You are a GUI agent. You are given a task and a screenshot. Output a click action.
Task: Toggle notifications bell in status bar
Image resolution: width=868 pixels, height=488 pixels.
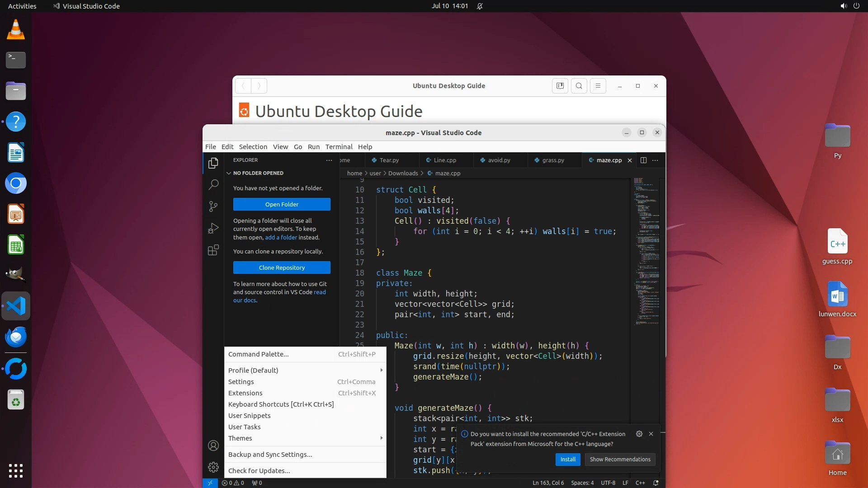tap(656, 483)
